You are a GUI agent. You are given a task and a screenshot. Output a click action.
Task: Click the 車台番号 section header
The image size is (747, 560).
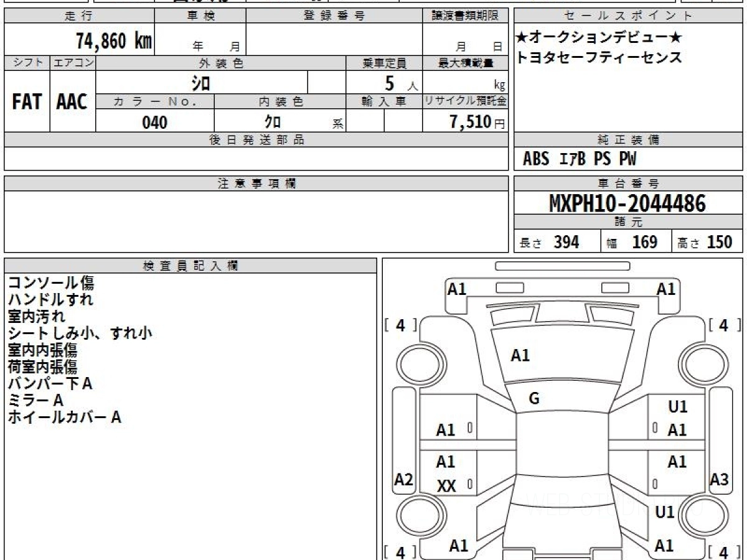[x=628, y=184]
